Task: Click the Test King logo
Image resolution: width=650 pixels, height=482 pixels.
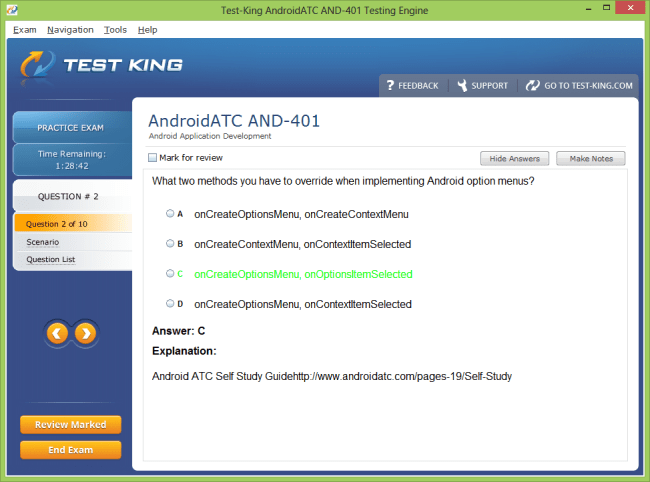Action: click(x=100, y=66)
